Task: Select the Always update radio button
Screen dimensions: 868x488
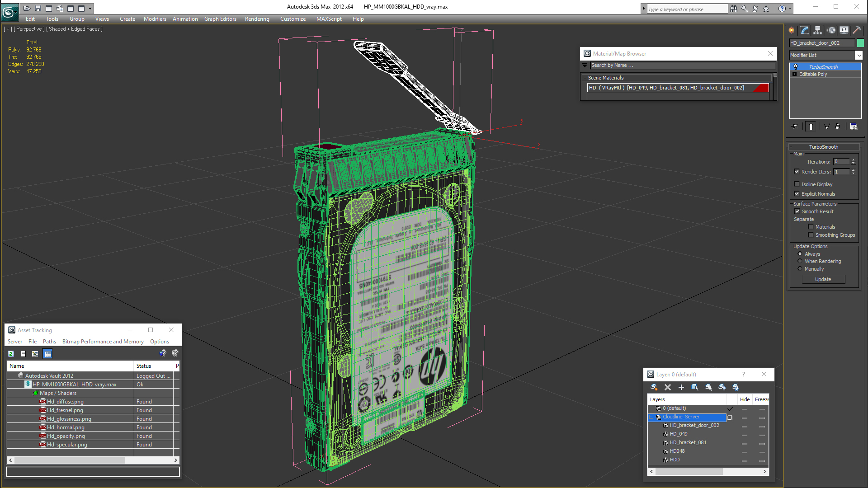Action: click(800, 254)
